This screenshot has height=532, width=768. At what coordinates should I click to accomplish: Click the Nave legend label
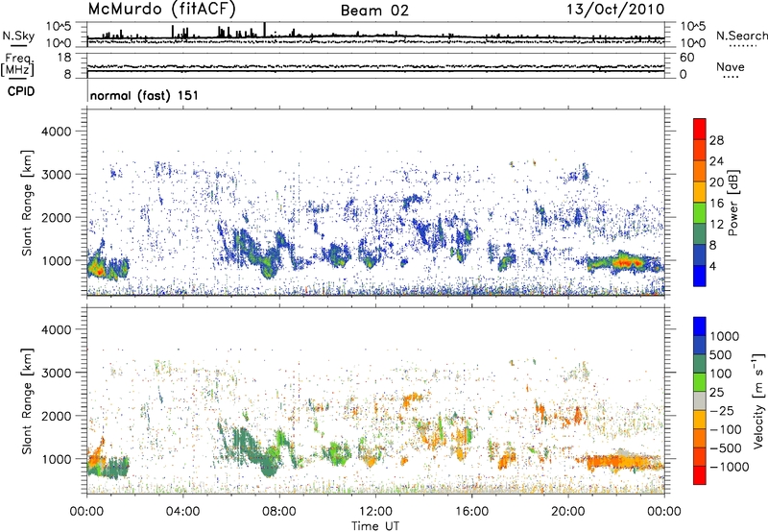731,67
